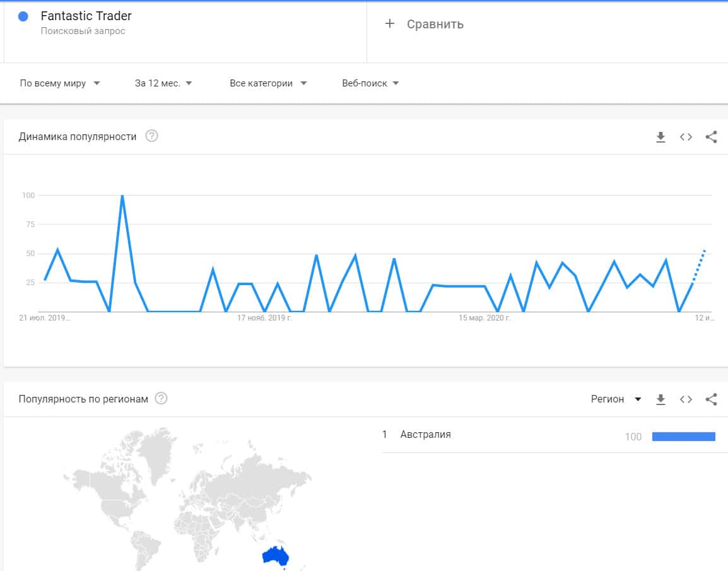Click help icon next to Динамика популярности
The height and width of the screenshot is (571, 728).
[151, 136]
